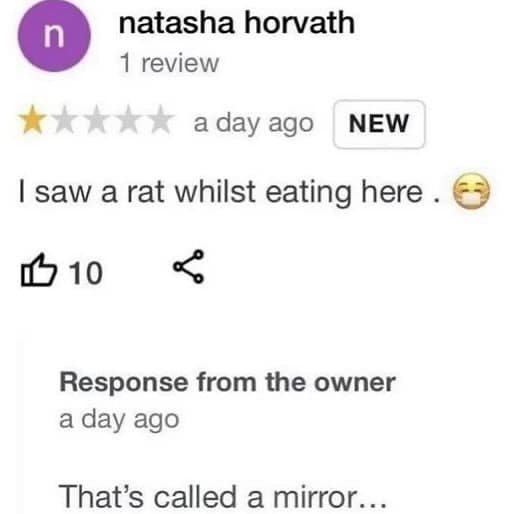The width and height of the screenshot is (526, 514).
Task: Click the fourth gray star
Action: [128, 120]
